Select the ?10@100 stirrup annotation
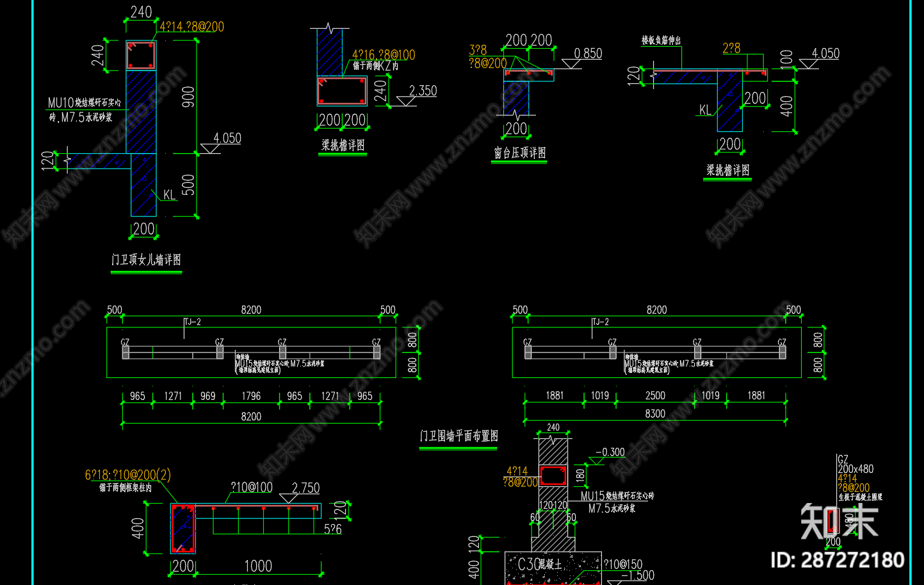Viewport: 924px width, 585px height. tap(251, 488)
